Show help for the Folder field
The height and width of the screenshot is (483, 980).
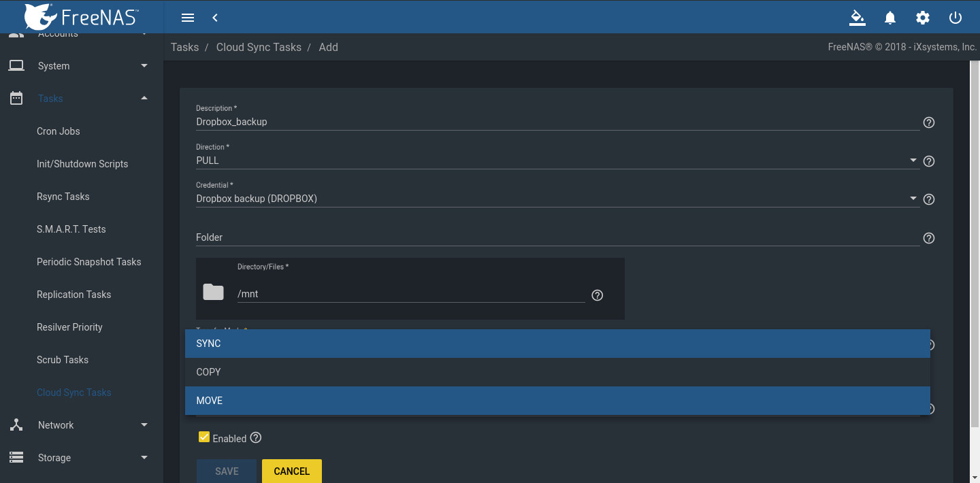pos(929,238)
